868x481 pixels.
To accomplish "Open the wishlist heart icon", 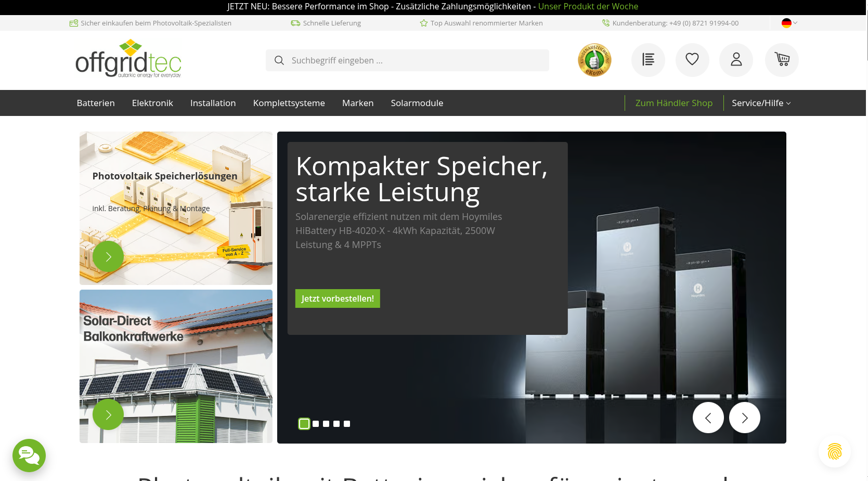I will coord(692,60).
